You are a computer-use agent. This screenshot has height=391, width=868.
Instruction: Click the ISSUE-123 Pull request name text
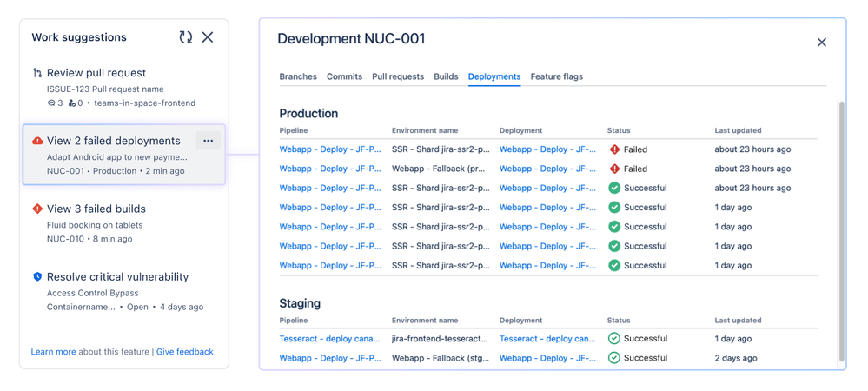pyautogui.click(x=105, y=89)
